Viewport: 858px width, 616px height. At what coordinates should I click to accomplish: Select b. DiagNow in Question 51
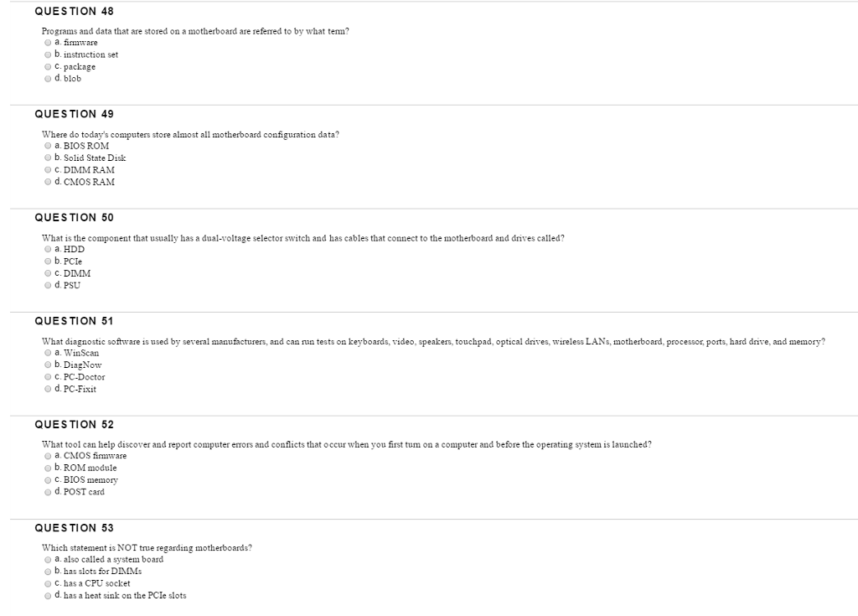pyautogui.click(x=49, y=365)
